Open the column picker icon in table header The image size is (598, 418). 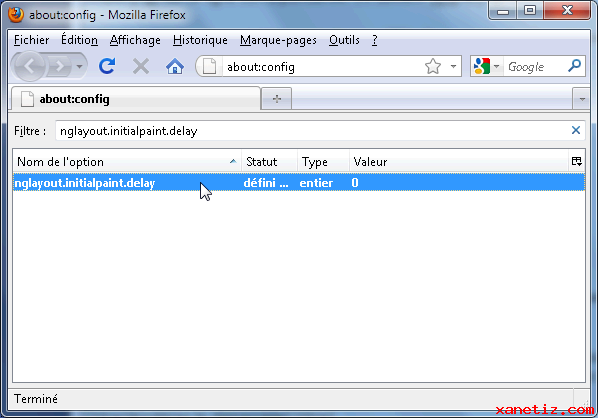(577, 161)
